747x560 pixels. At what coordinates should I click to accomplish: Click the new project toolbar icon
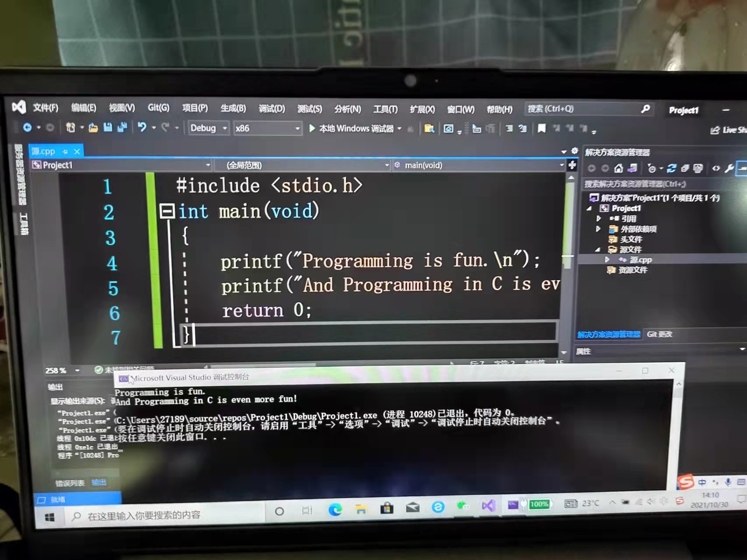[70, 127]
